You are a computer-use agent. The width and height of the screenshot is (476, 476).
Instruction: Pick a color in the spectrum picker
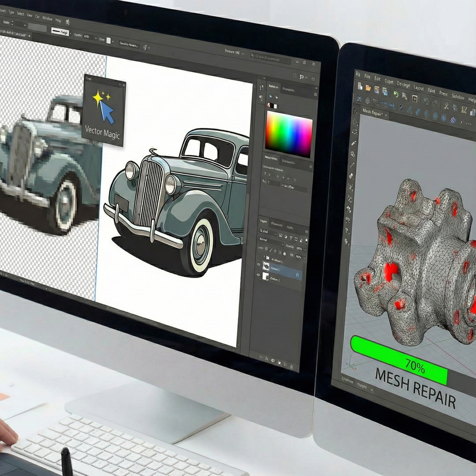[x=289, y=134]
